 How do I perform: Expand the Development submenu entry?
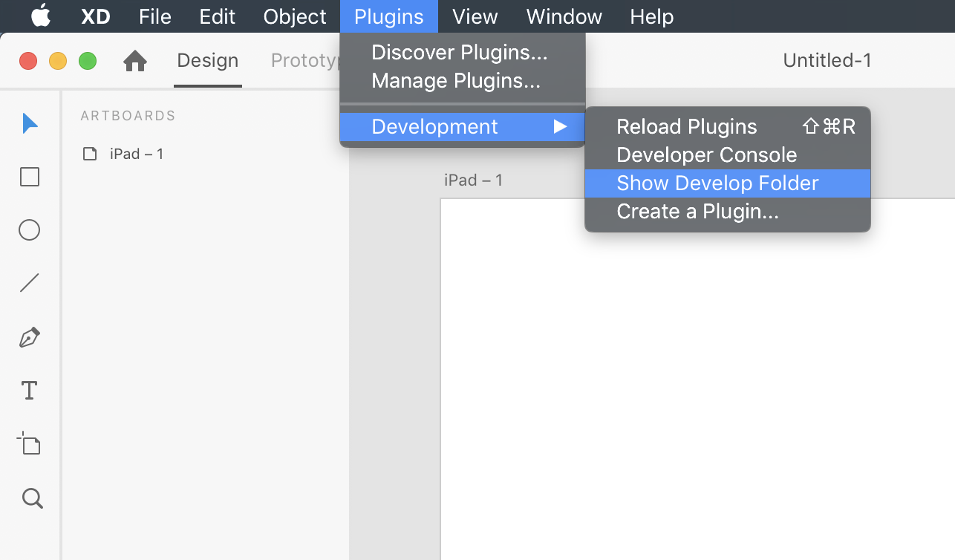pyautogui.click(x=463, y=127)
